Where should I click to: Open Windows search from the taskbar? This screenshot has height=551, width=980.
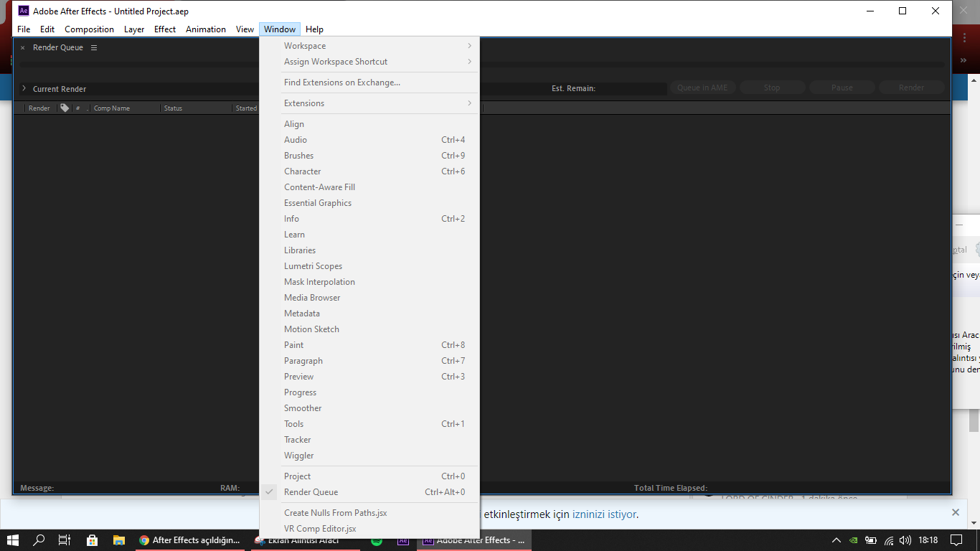pos(39,540)
